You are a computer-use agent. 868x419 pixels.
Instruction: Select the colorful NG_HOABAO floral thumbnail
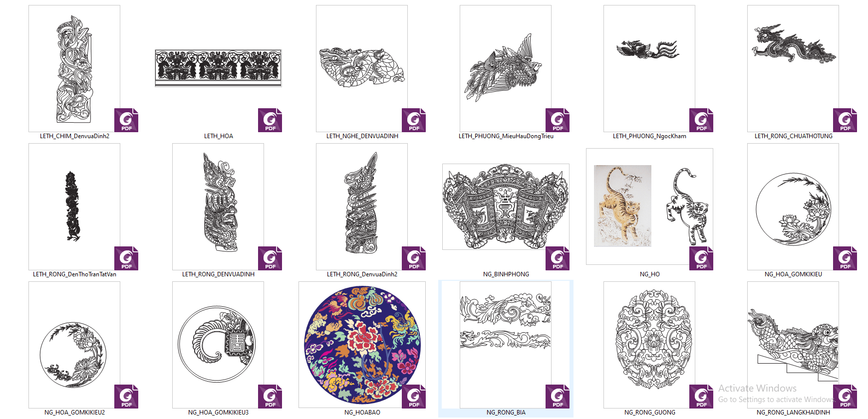pos(362,345)
